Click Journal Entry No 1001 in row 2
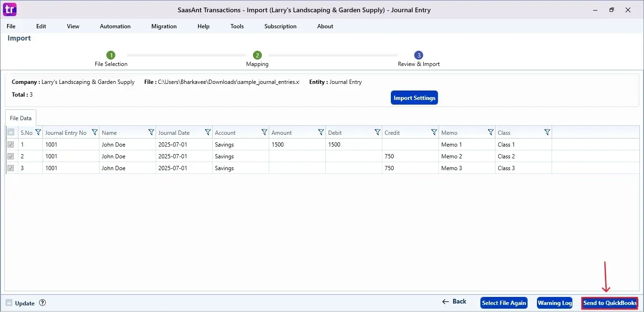Image resolution: width=644 pixels, height=312 pixels. click(x=71, y=156)
